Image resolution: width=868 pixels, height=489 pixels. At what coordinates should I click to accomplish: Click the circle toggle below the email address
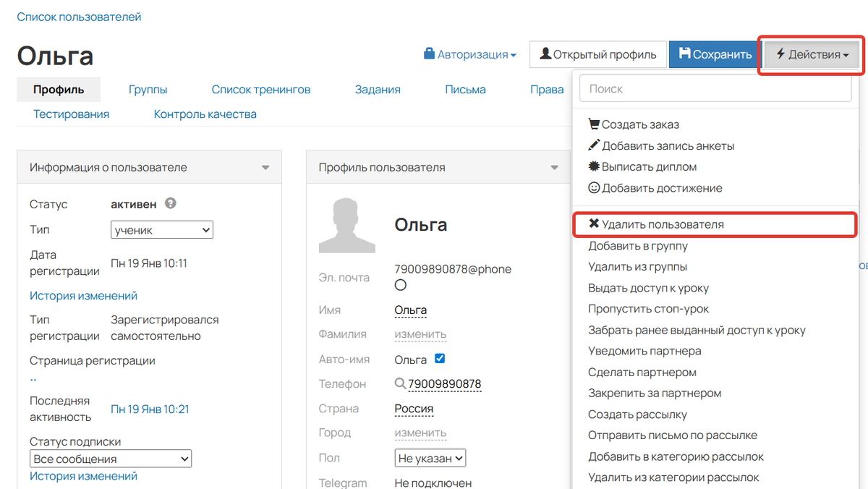tap(401, 284)
